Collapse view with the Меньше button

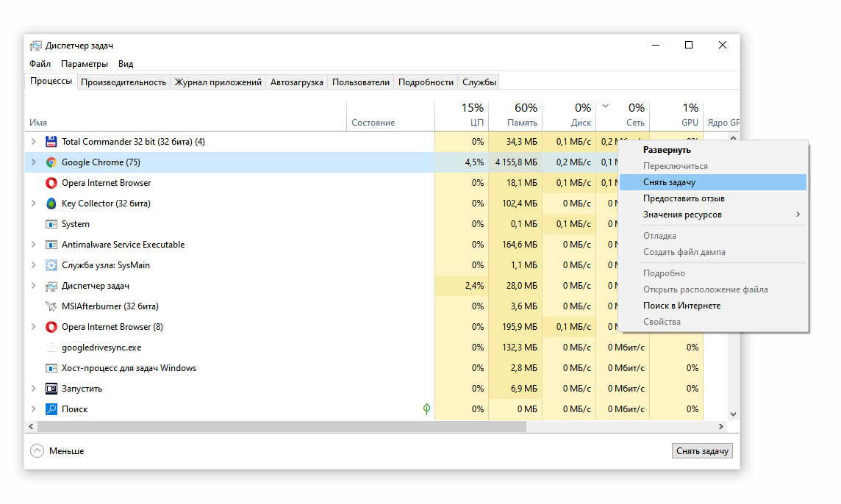point(57,451)
